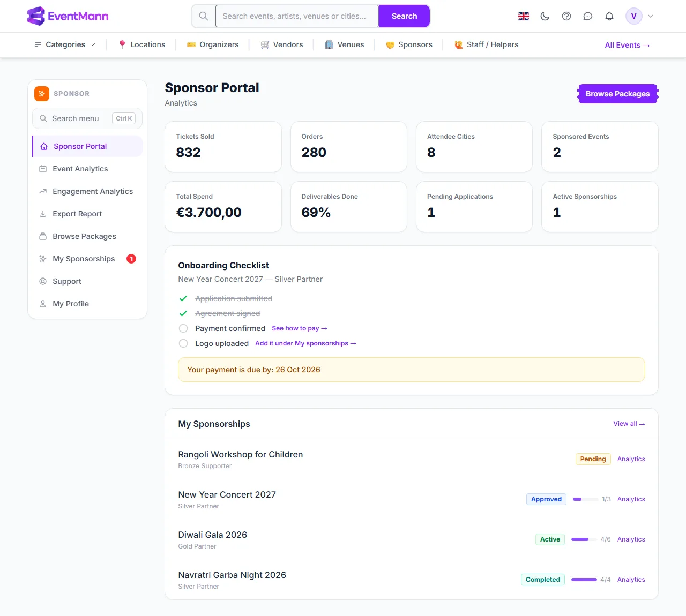Click the Vendors cart icon
The image size is (686, 616).
pyautogui.click(x=265, y=45)
